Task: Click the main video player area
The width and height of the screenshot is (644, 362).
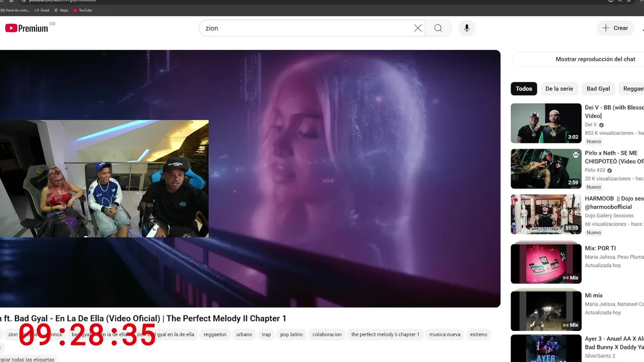Action: tap(250, 178)
